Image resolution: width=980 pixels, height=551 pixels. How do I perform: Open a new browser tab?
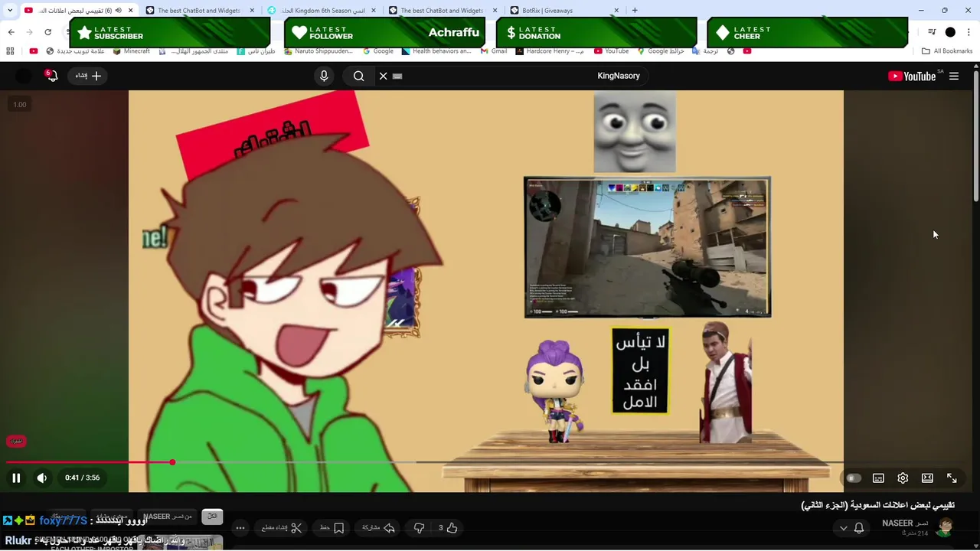[x=635, y=11]
